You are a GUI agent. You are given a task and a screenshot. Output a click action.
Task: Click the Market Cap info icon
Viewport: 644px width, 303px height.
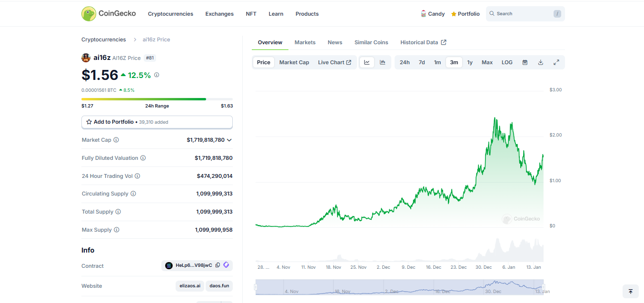pos(116,140)
